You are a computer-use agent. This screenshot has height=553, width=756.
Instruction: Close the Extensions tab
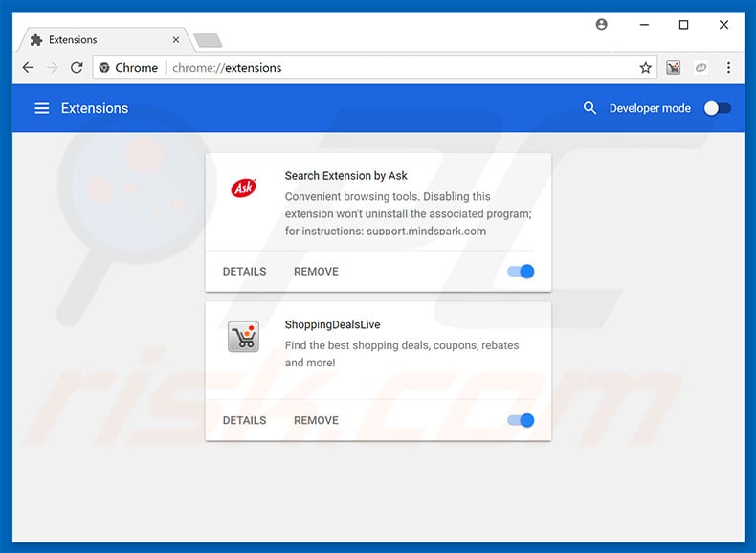[176, 40]
